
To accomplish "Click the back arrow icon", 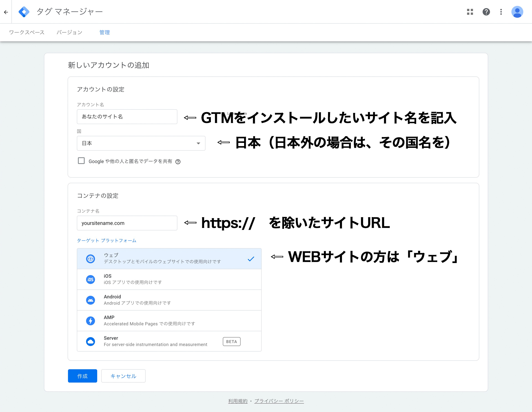I will coord(6,12).
